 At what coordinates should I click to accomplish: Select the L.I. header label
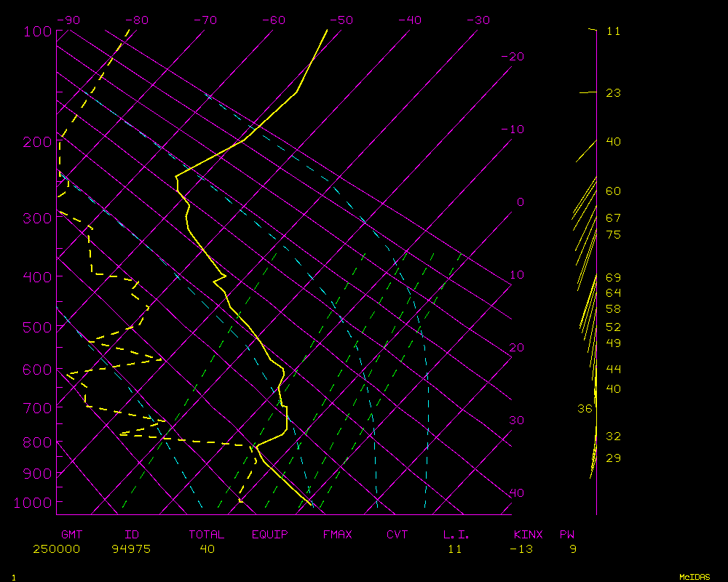coord(456,535)
